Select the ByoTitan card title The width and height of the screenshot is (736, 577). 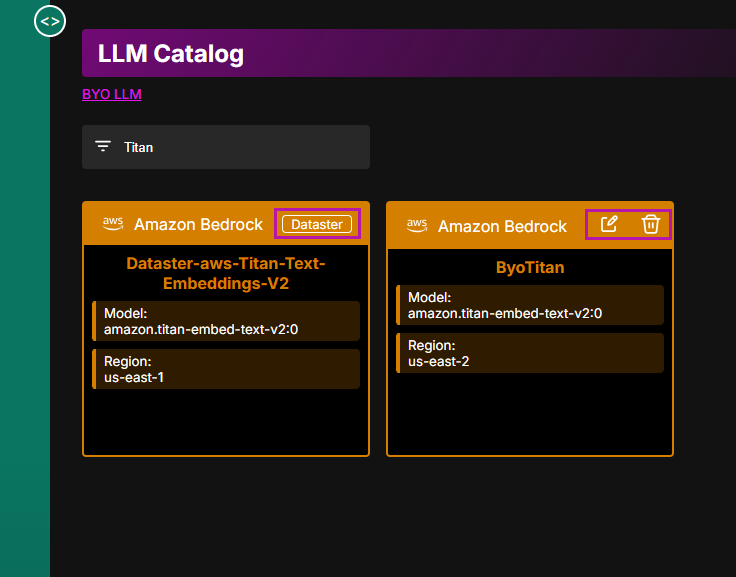point(530,268)
